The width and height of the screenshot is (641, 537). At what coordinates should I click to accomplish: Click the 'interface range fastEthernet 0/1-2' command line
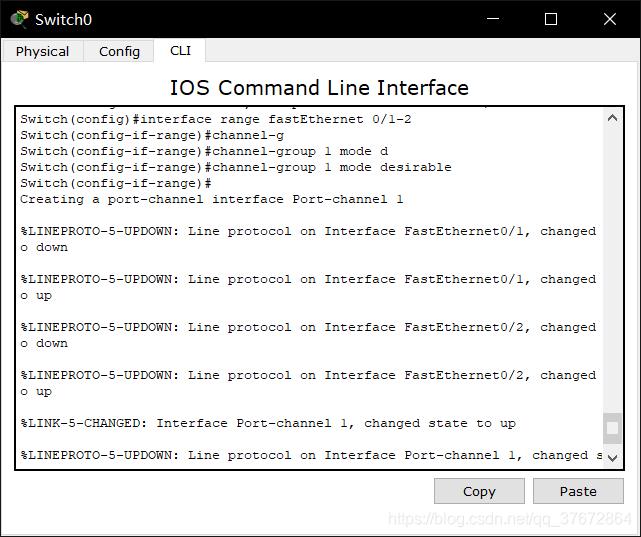pos(216,119)
